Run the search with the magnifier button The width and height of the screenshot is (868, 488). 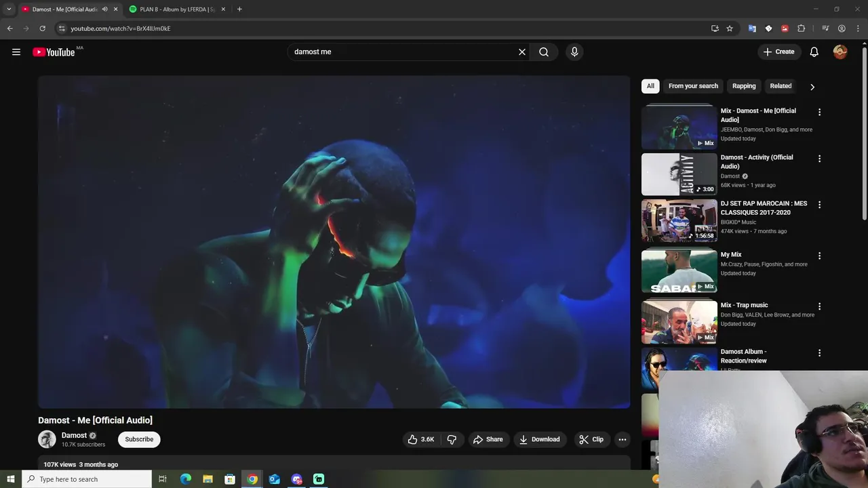544,52
